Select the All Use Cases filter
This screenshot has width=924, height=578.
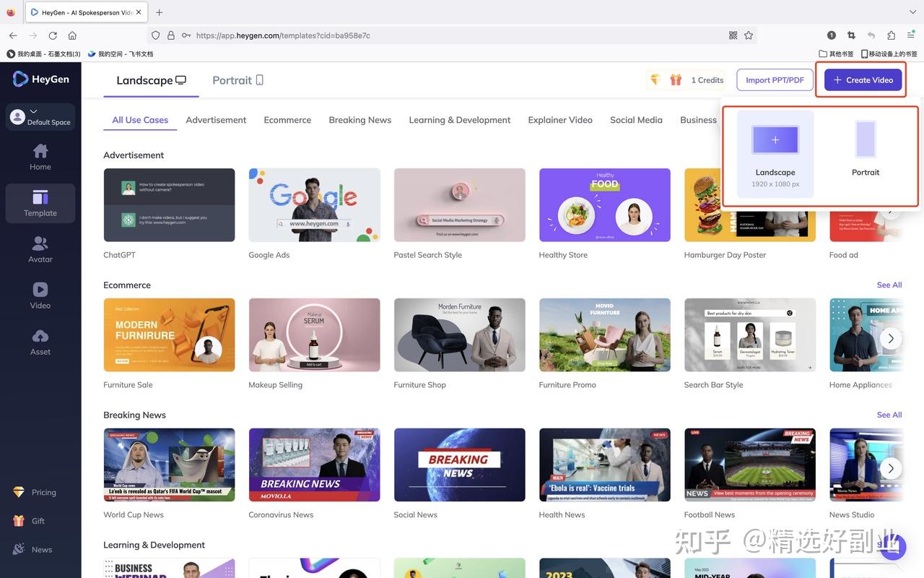tap(140, 120)
